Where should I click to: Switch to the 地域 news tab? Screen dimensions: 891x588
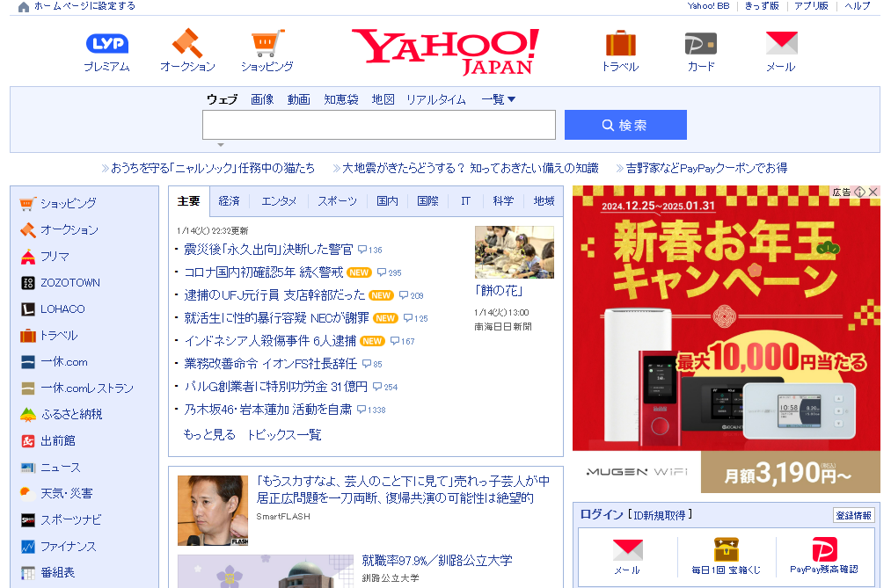[544, 201]
